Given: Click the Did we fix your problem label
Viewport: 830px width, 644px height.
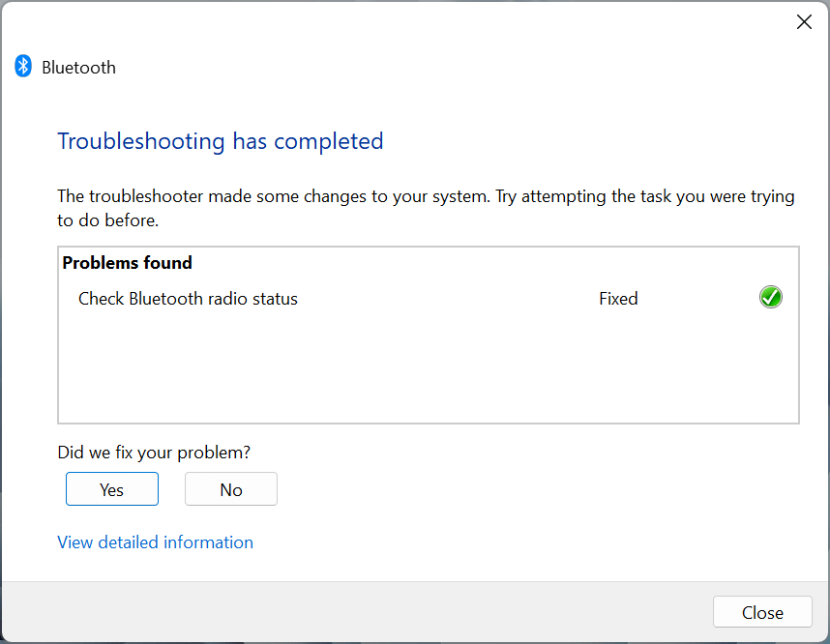Looking at the screenshot, I should pos(154,453).
